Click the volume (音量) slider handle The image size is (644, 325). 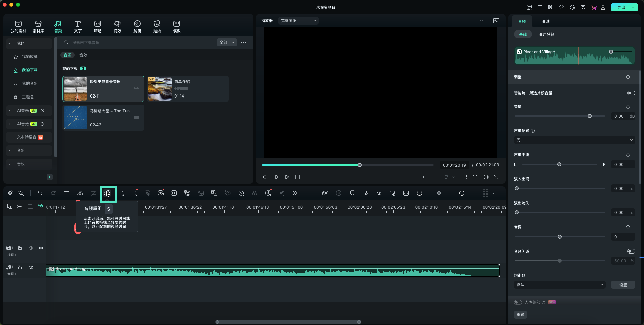tap(590, 116)
